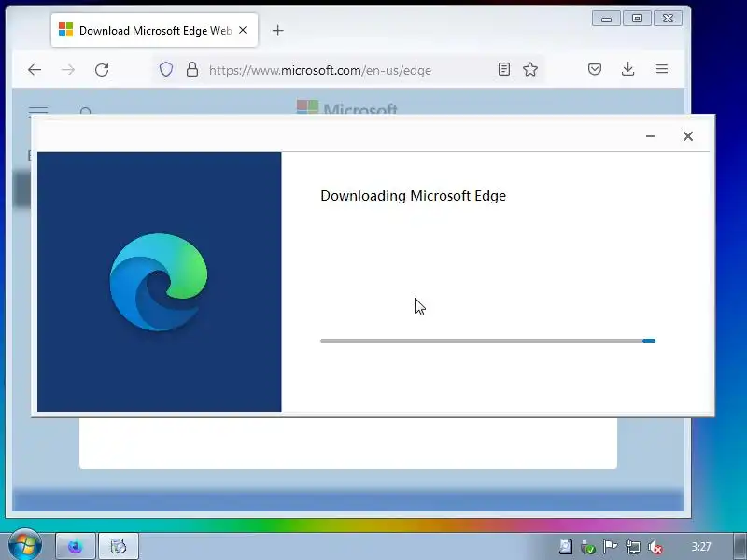Click the 'Downloading Microsoft Edge' text
Image resolution: width=747 pixels, height=560 pixels.
point(413,196)
